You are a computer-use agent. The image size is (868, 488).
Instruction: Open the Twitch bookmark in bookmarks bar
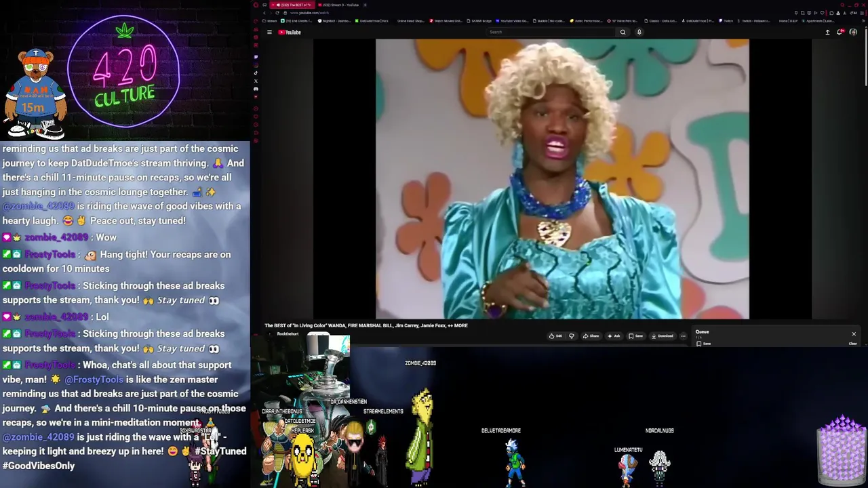click(726, 21)
